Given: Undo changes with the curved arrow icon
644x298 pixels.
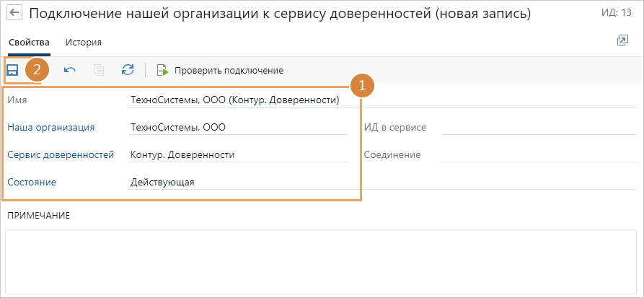Looking at the screenshot, I should pos(70,70).
